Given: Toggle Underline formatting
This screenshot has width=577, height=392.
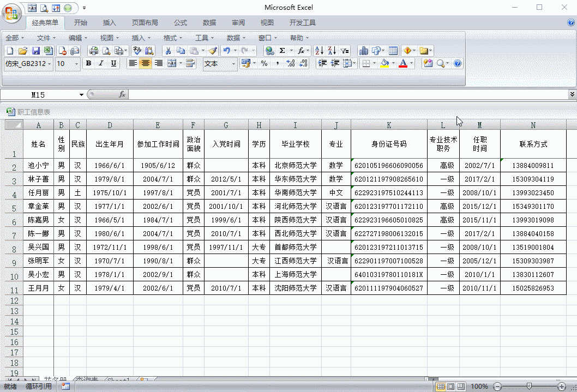Looking at the screenshot, I should pyautogui.click(x=113, y=64).
